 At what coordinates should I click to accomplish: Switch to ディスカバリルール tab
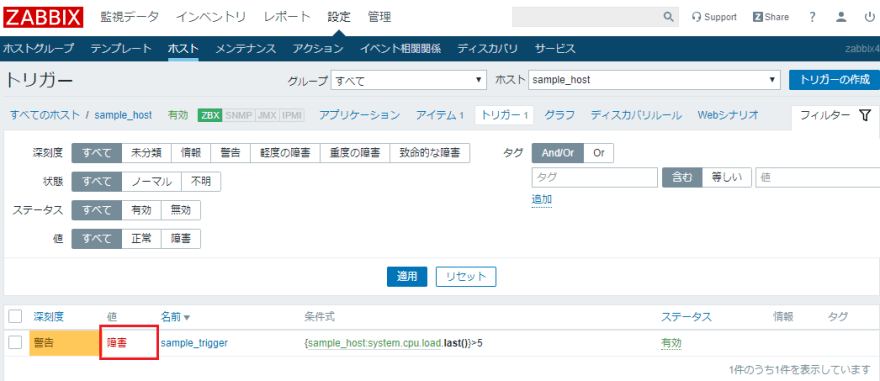click(636, 115)
